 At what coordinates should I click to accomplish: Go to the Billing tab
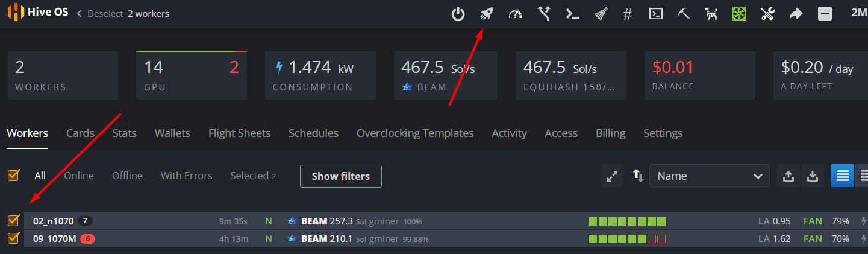[x=611, y=133]
